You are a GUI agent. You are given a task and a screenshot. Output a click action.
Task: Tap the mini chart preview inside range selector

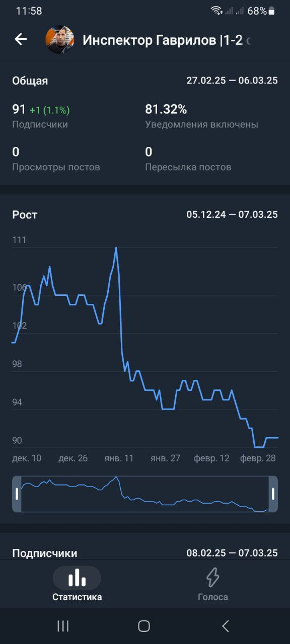(x=145, y=494)
